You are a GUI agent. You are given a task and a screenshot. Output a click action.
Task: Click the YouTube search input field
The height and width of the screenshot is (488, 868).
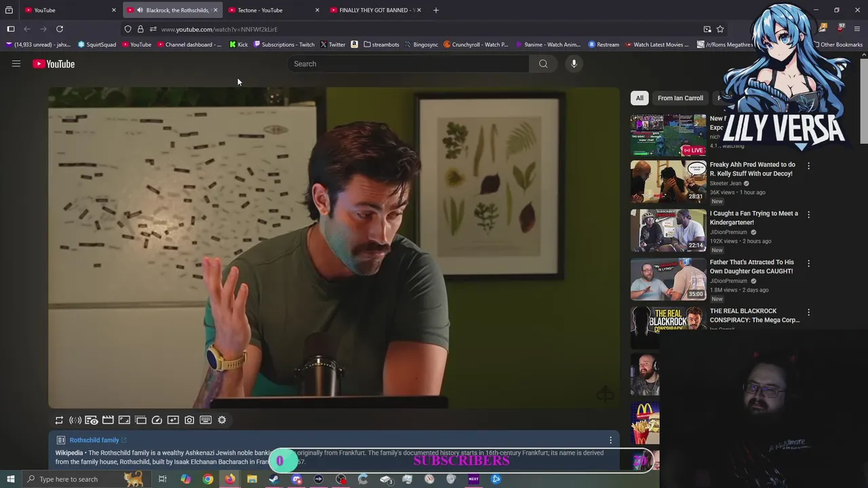[x=408, y=64]
